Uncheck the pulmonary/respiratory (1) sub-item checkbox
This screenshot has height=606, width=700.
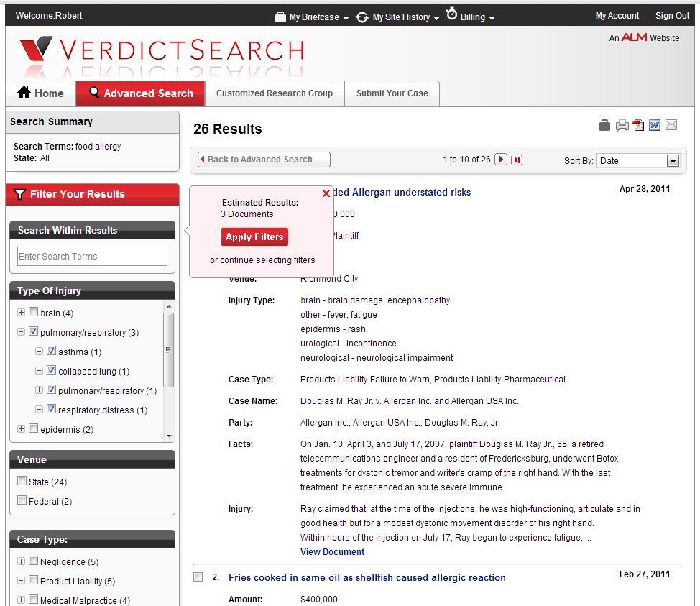pos(51,390)
